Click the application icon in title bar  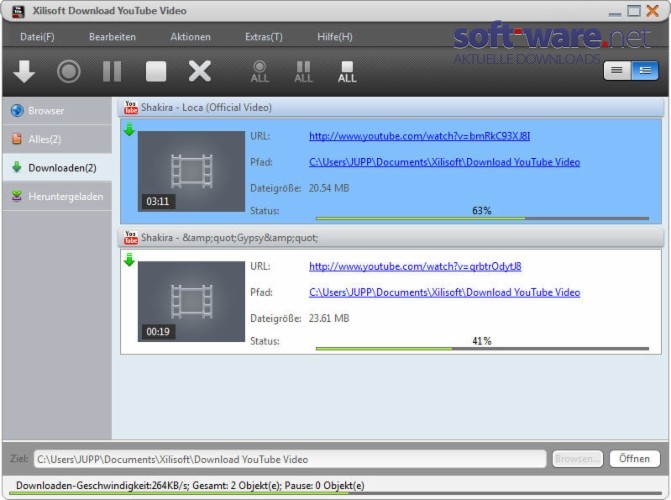(x=18, y=11)
